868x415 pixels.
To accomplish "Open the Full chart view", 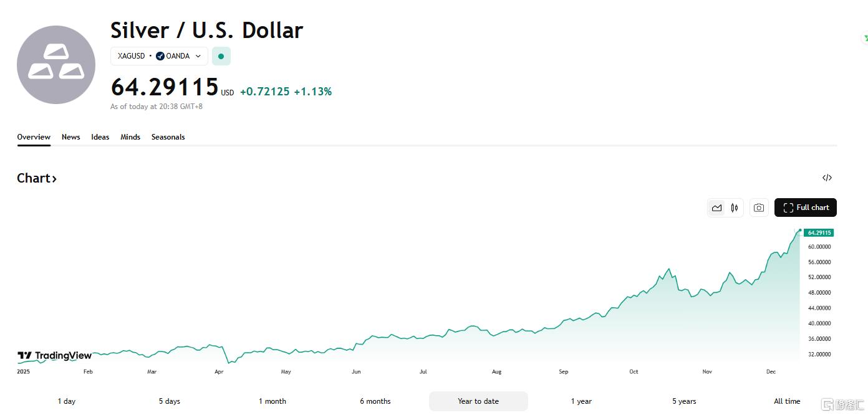I will tap(805, 208).
